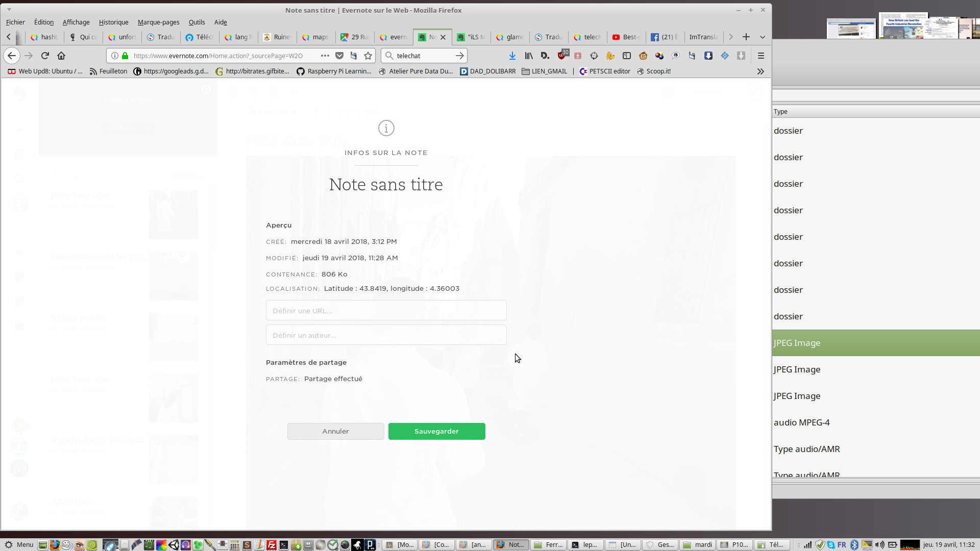Click the Annuler button
This screenshot has width=980, height=551.
pos(335,431)
